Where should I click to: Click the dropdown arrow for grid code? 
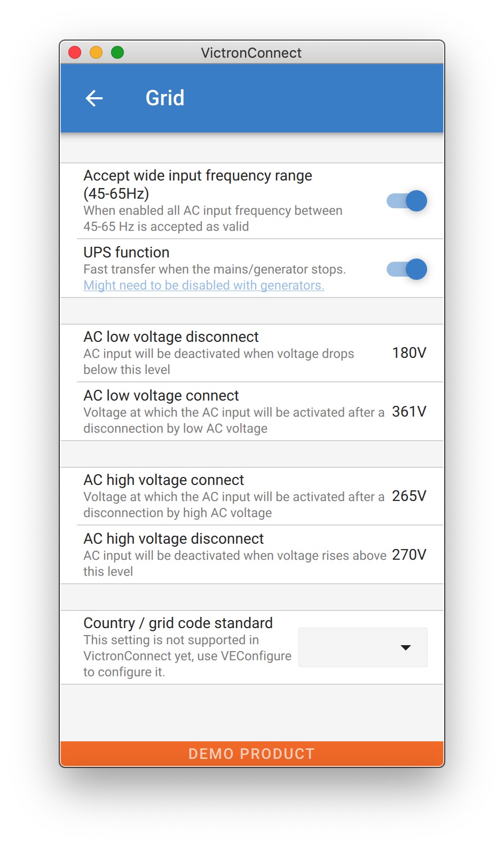[406, 647]
